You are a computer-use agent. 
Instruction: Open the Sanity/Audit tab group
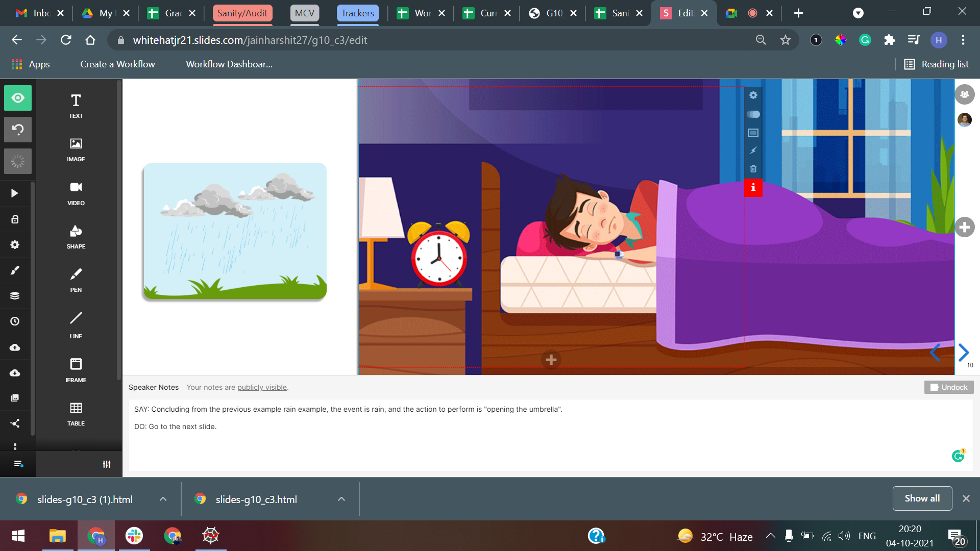coord(242,13)
